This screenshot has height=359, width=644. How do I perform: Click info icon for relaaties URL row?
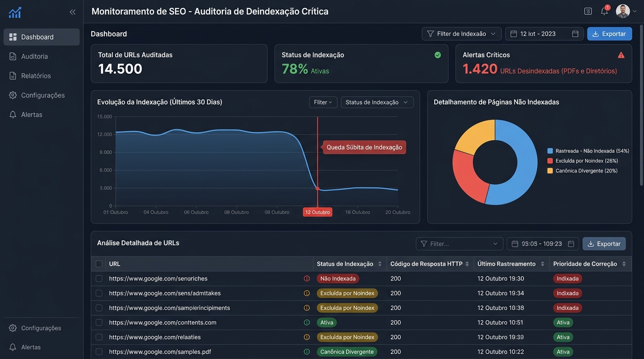coord(307,337)
